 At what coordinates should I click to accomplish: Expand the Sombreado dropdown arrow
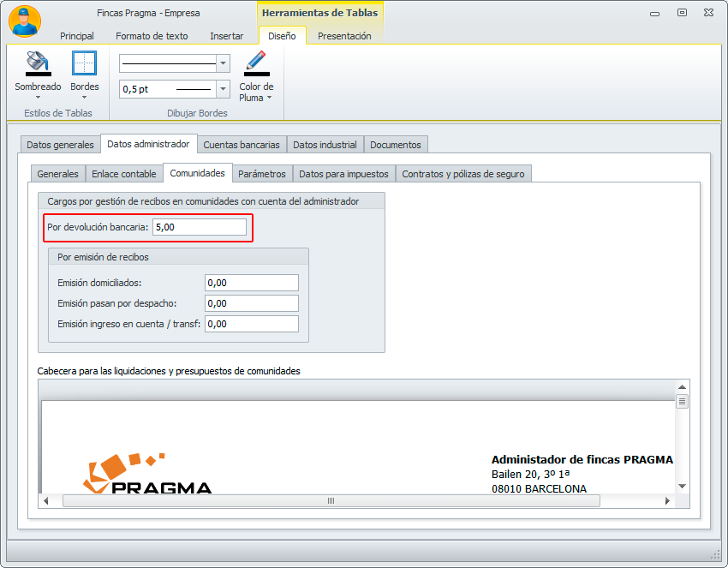pyautogui.click(x=38, y=97)
